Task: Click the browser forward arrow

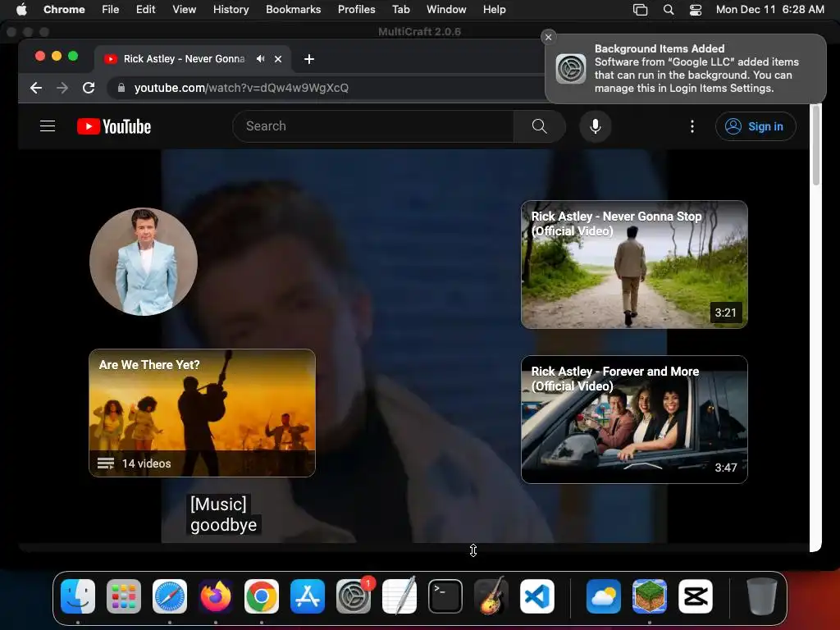Action: pyautogui.click(x=62, y=88)
